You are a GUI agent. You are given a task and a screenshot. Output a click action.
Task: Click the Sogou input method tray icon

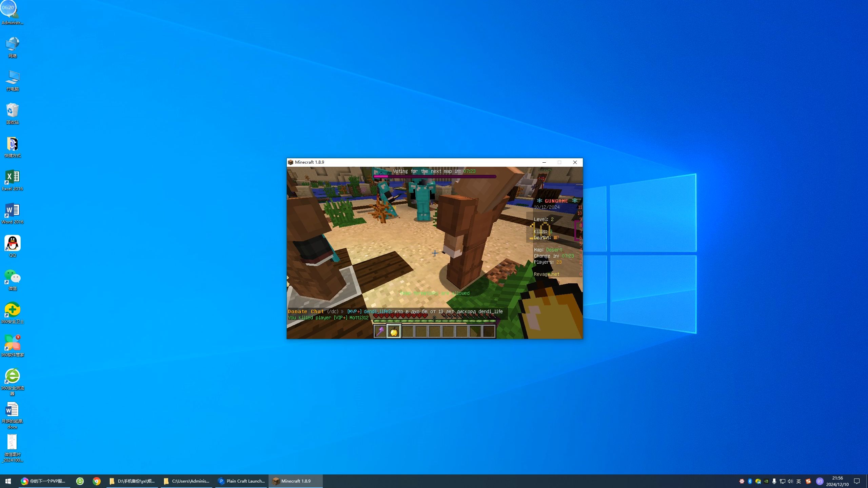coord(808,481)
